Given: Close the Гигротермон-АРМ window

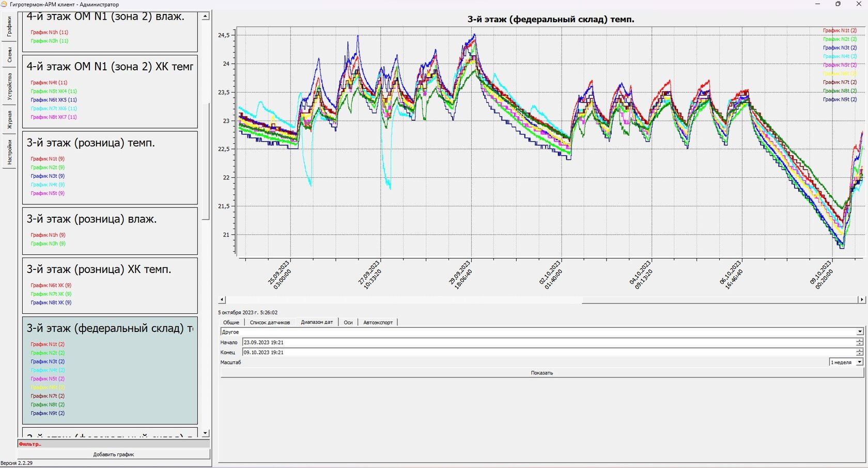Looking at the screenshot, I should click(x=859, y=4).
